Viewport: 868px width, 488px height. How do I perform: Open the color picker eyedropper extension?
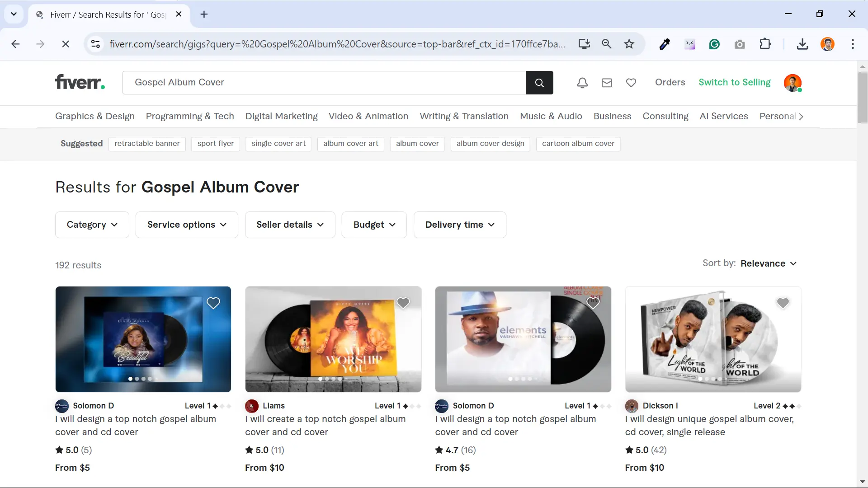point(665,44)
